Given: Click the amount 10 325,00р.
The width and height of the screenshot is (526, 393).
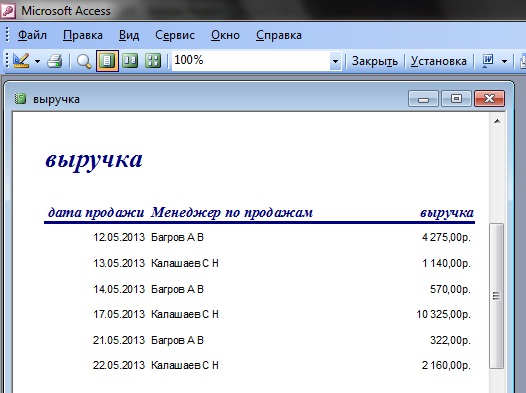Looking at the screenshot, I should (443, 314).
